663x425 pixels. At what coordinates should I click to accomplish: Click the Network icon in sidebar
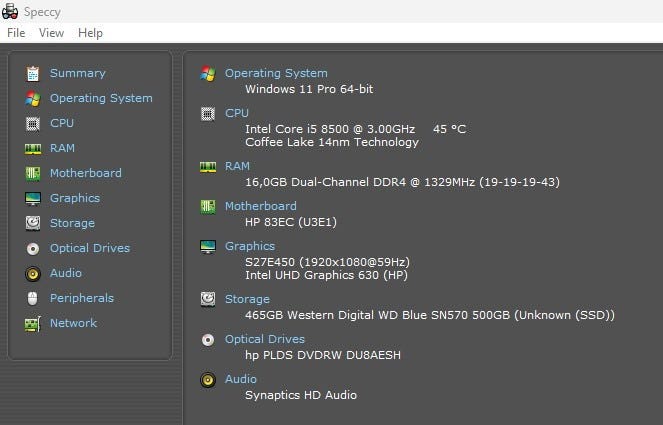[33, 323]
